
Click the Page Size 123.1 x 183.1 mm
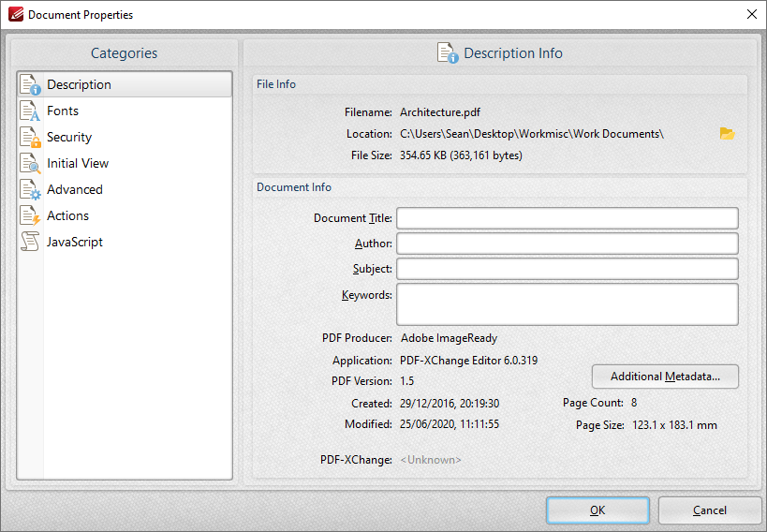coord(674,425)
